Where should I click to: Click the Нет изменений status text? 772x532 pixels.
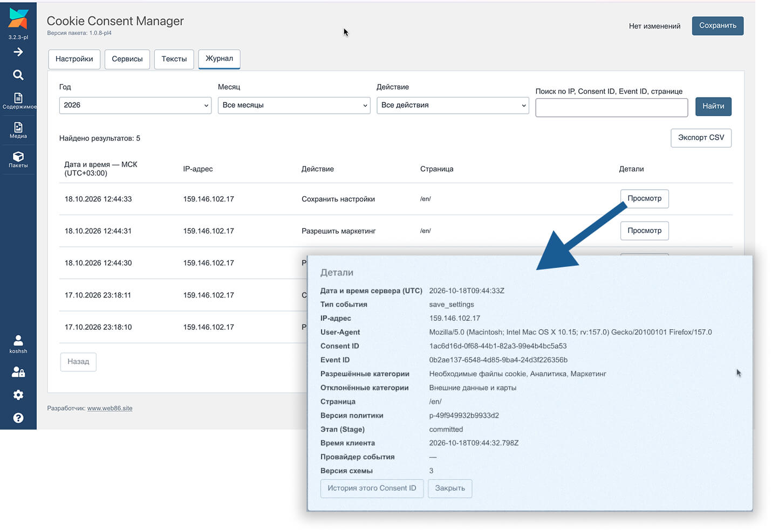coord(654,26)
